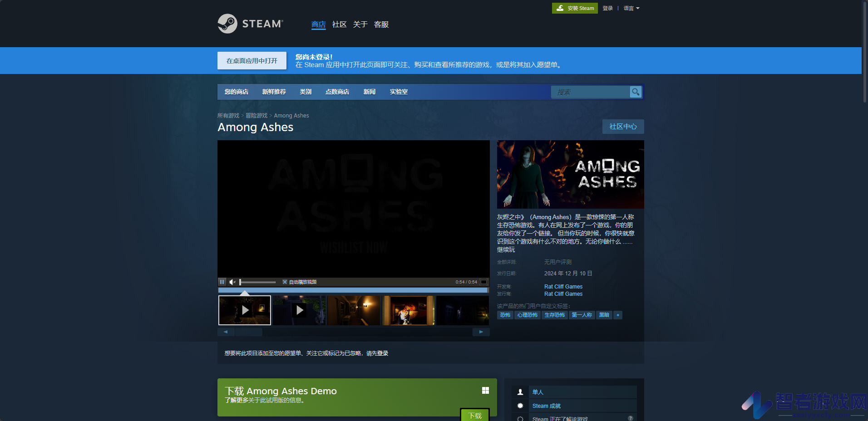Open the video in fullscreen

pyautogui.click(x=484, y=282)
